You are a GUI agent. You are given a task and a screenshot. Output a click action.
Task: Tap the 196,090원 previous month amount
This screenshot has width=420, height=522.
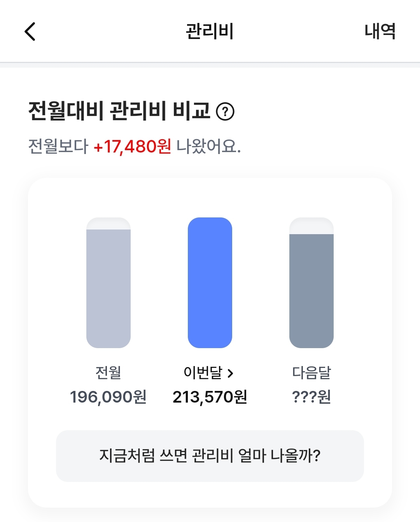tap(108, 397)
